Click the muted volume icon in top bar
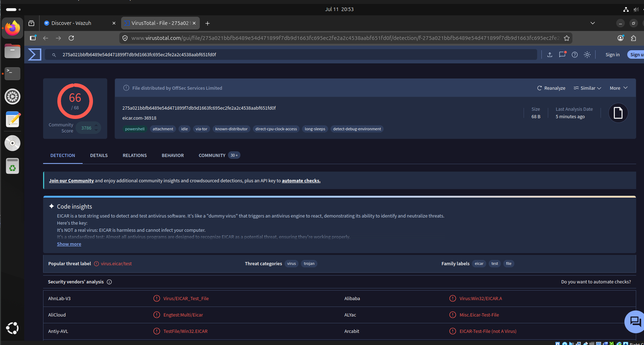Image resolution: width=644 pixels, height=345 pixels. point(636,9)
